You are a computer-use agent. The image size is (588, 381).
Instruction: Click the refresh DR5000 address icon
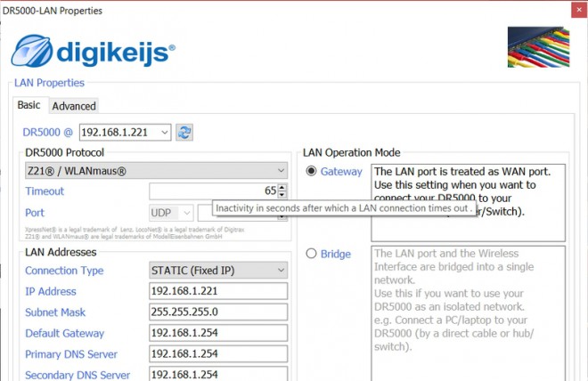pyautogui.click(x=184, y=133)
